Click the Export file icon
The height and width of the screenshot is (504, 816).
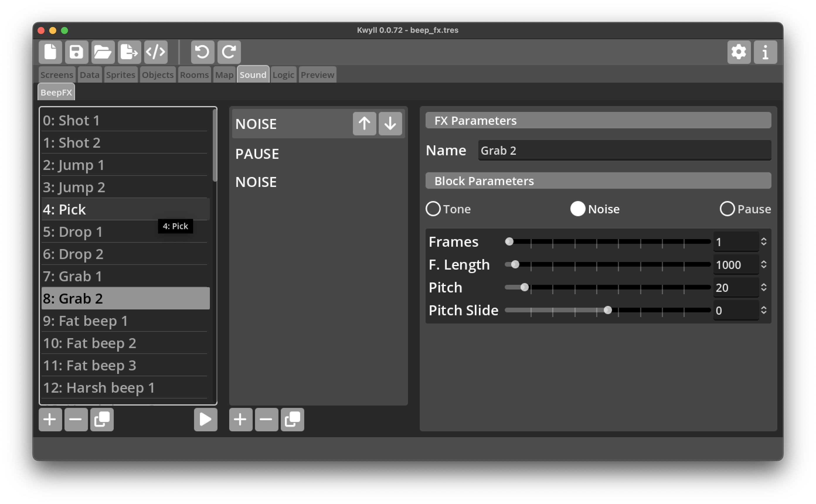click(x=129, y=52)
